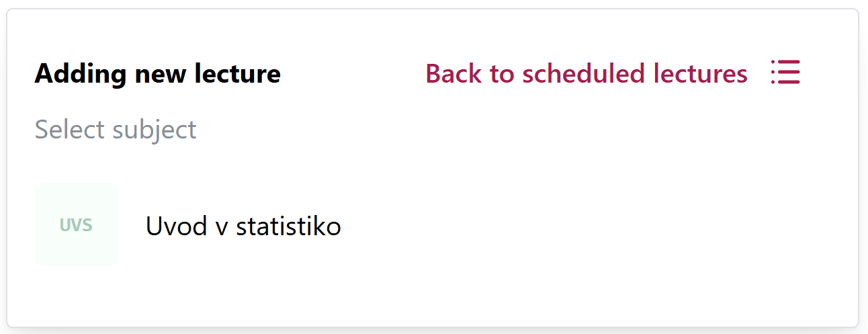868x334 pixels.
Task: Click the UVS text inside the green square
Action: 76,225
